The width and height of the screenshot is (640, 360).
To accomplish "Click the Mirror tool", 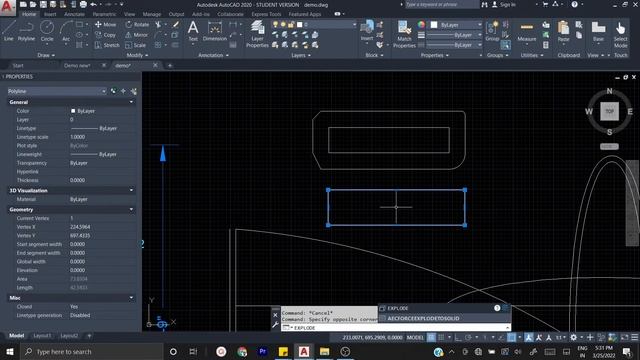I will point(137,35).
